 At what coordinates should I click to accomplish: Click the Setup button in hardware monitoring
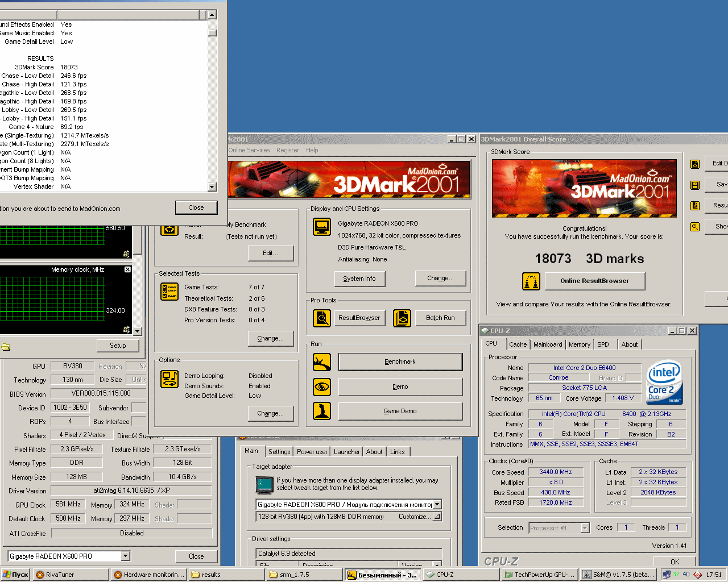coord(118,346)
